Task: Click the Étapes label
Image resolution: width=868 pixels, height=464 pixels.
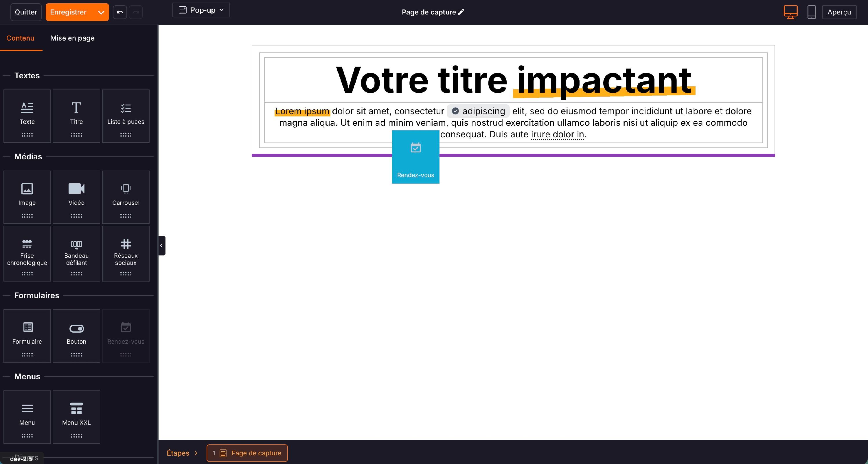Action: click(x=178, y=453)
